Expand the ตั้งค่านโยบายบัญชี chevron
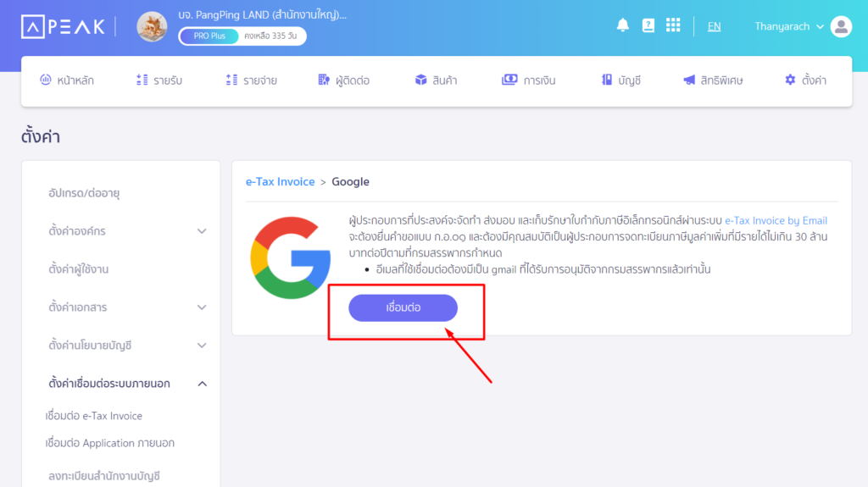The height and width of the screenshot is (487, 868). tap(202, 346)
